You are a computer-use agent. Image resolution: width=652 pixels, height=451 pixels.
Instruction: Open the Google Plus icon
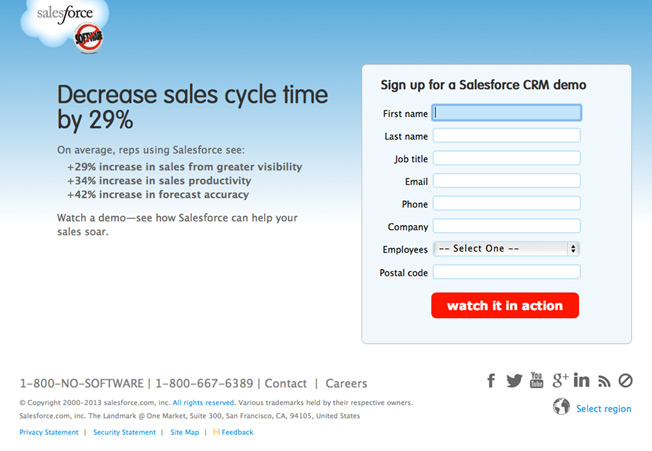pos(560,380)
